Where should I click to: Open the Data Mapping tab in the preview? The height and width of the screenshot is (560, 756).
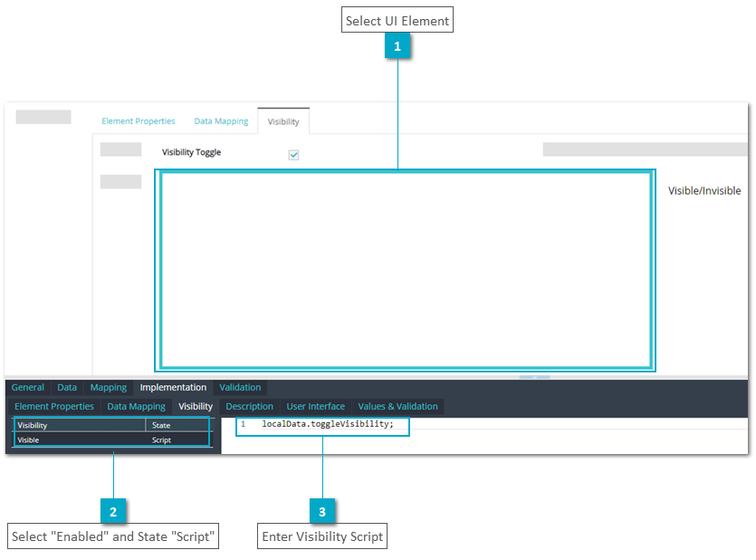click(221, 121)
